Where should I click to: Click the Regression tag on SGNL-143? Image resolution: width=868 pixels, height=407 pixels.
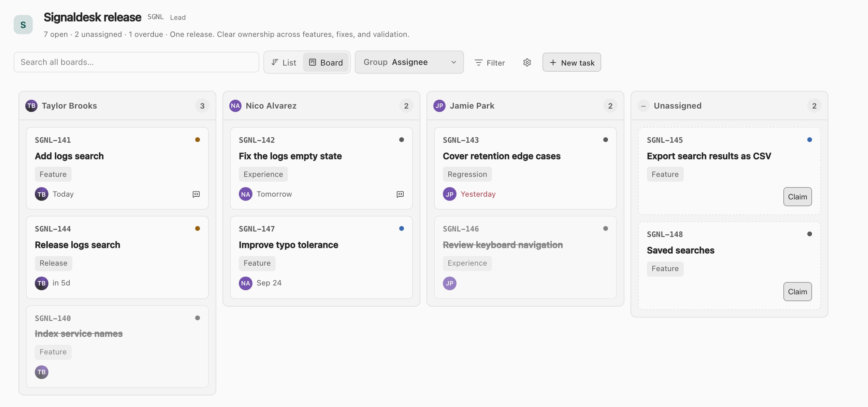click(x=467, y=174)
